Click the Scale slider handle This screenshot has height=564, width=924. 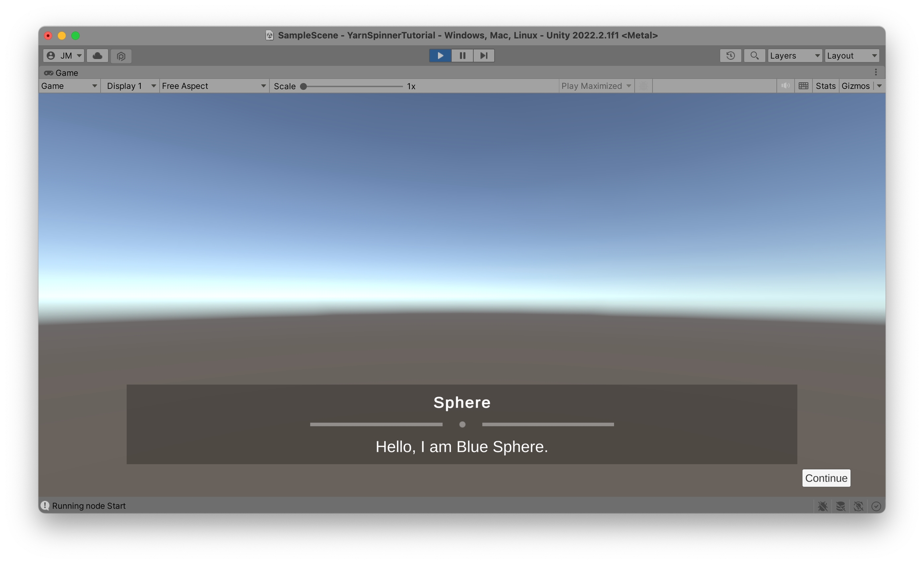[x=304, y=86]
